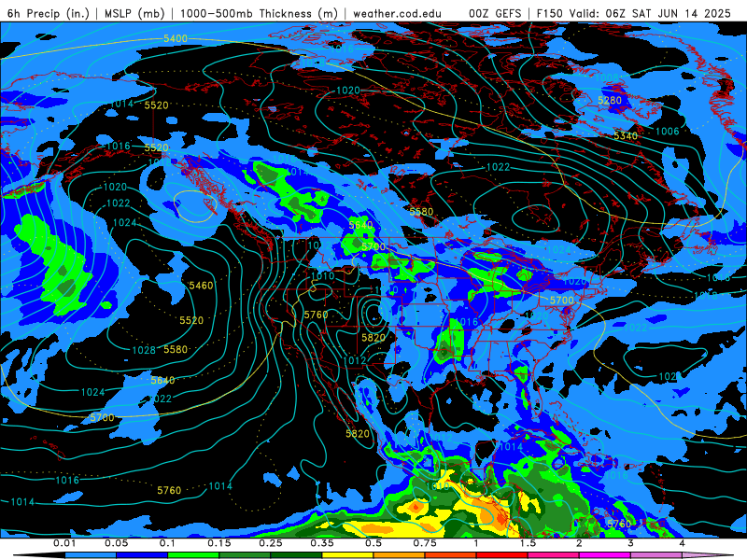Image resolution: width=747 pixels, height=560 pixels.
Task: Click the 5280 thickness contour label
Action: pyautogui.click(x=610, y=100)
